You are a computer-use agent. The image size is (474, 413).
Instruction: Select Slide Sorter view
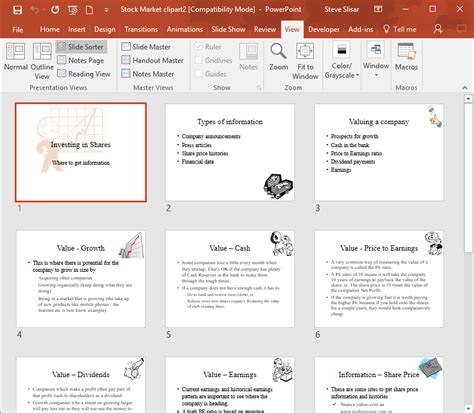[81, 47]
